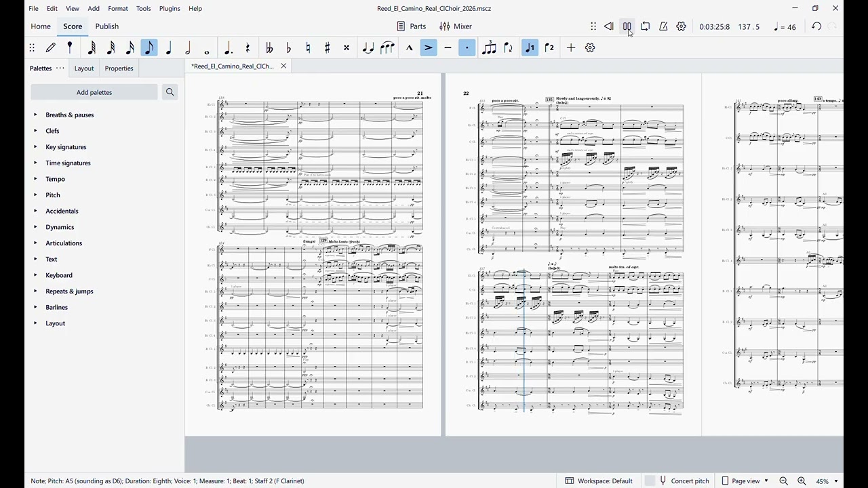The image size is (868, 488).
Task: Flip the direction of the selection
Action: 508,47
